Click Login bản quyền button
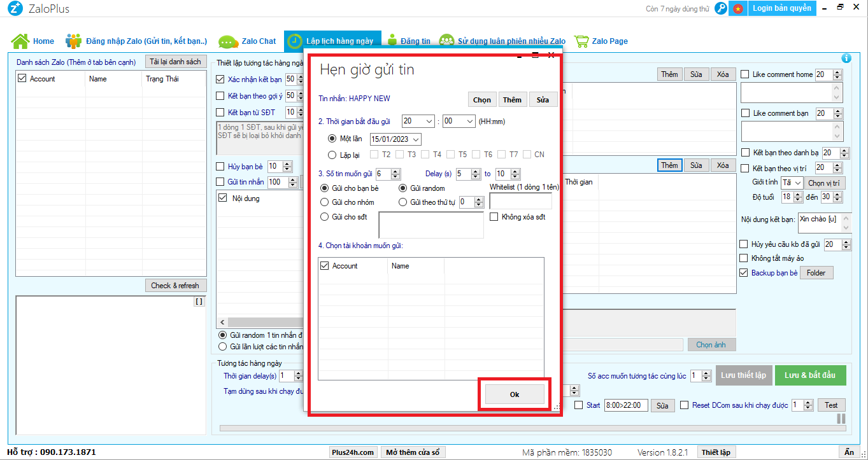Screen dimensions: 868x460 pos(781,8)
